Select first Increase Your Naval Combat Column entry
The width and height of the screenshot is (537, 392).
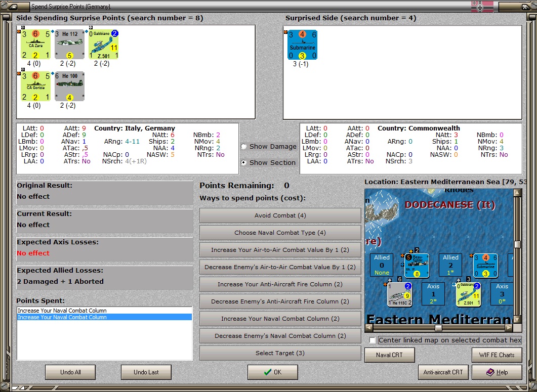[x=104, y=311]
